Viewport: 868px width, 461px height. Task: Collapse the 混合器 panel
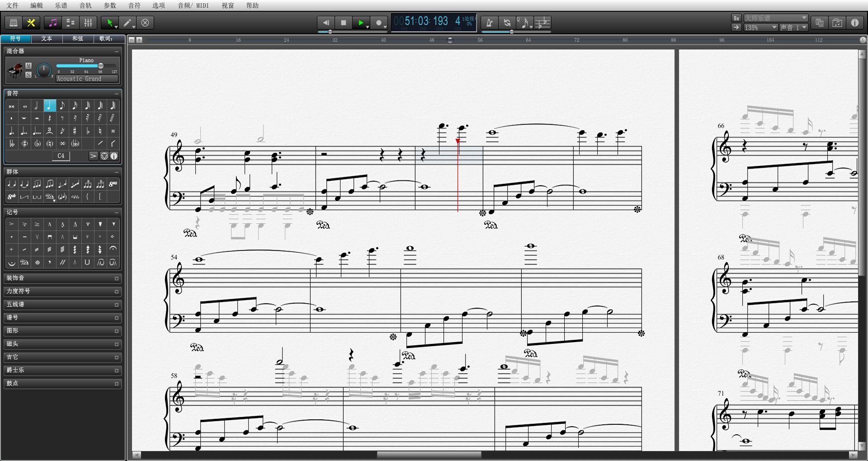tap(117, 52)
